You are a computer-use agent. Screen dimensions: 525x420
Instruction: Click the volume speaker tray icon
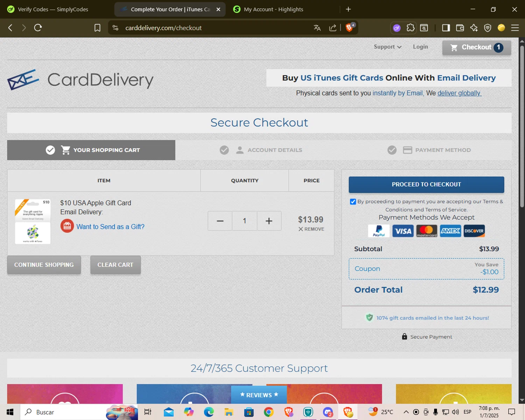[455, 412]
